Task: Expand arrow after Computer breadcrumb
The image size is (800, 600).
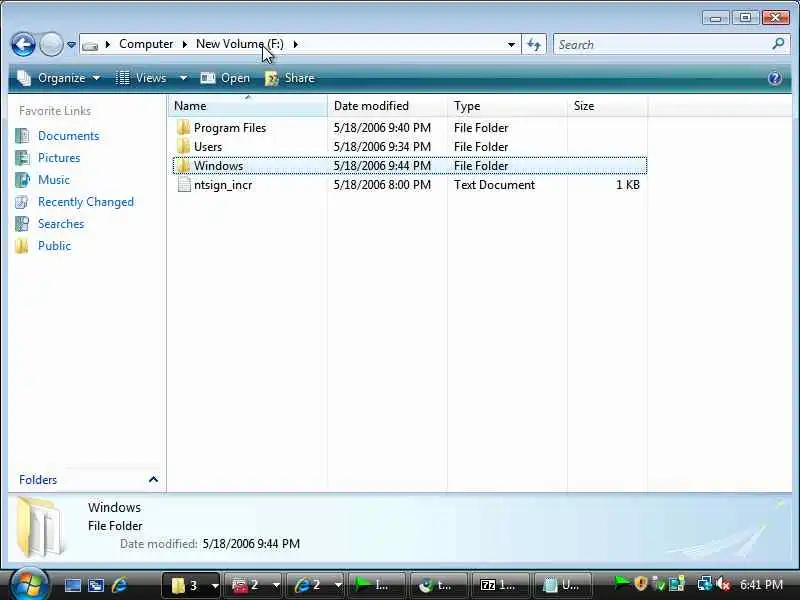Action: tap(185, 44)
